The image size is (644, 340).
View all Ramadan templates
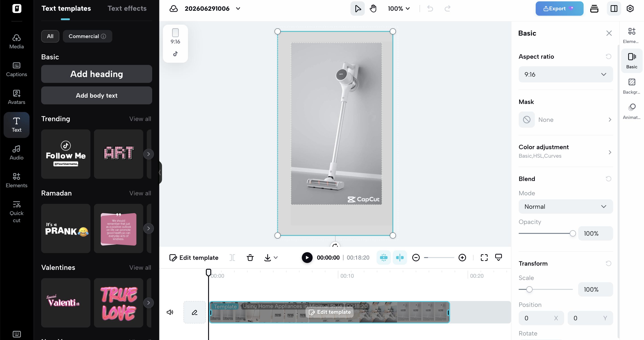click(140, 193)
